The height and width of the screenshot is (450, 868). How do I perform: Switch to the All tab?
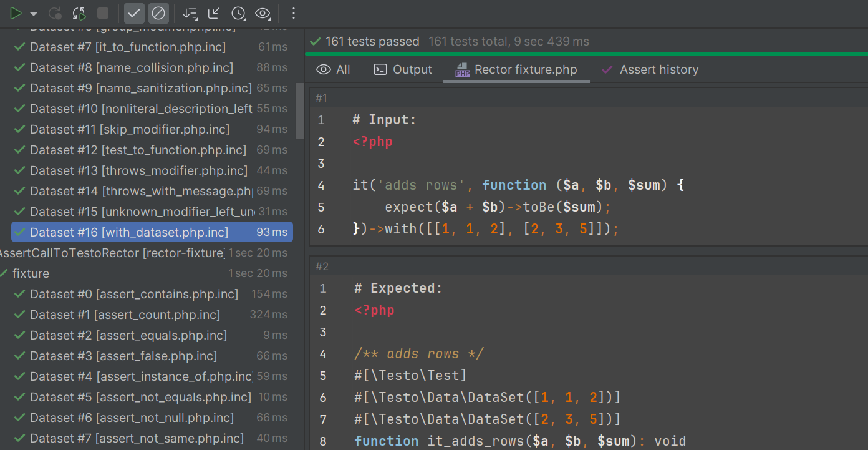point(334,69)
